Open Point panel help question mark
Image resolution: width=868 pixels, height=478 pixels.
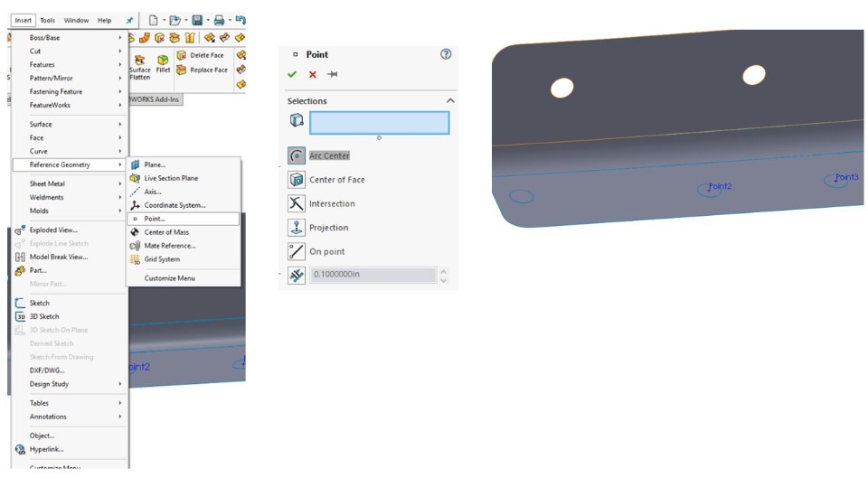446,54
